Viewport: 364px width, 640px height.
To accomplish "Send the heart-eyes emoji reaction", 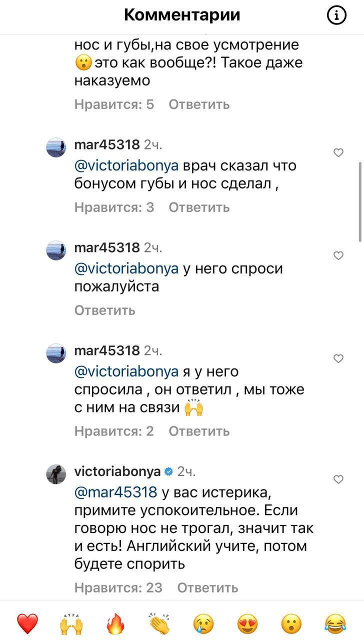I will [x=247, y=623].
